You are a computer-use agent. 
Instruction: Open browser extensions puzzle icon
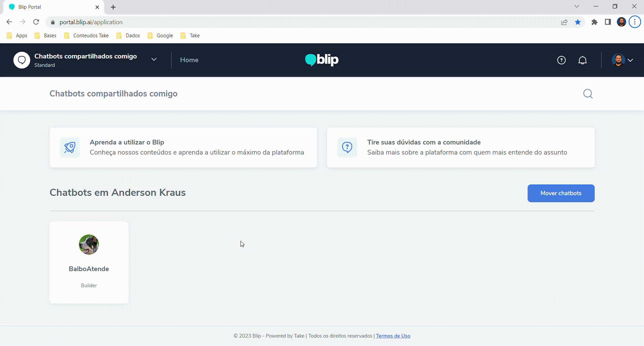(x=594, y=22)
